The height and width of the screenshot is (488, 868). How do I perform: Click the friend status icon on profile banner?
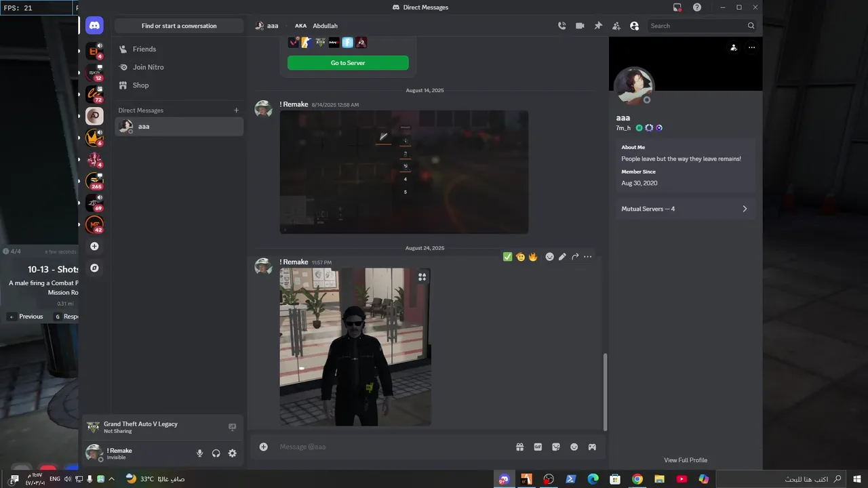733,47
